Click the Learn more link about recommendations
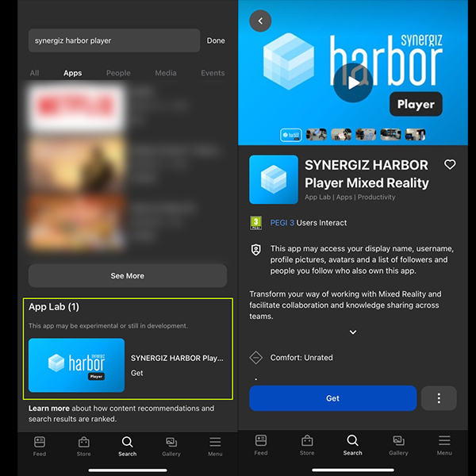 tap(48, 409)
